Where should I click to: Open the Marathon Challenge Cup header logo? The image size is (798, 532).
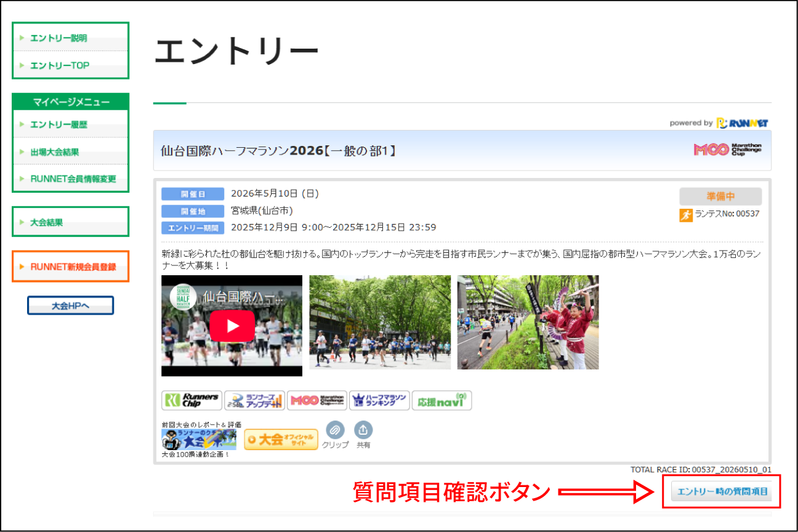coord(727,150)
